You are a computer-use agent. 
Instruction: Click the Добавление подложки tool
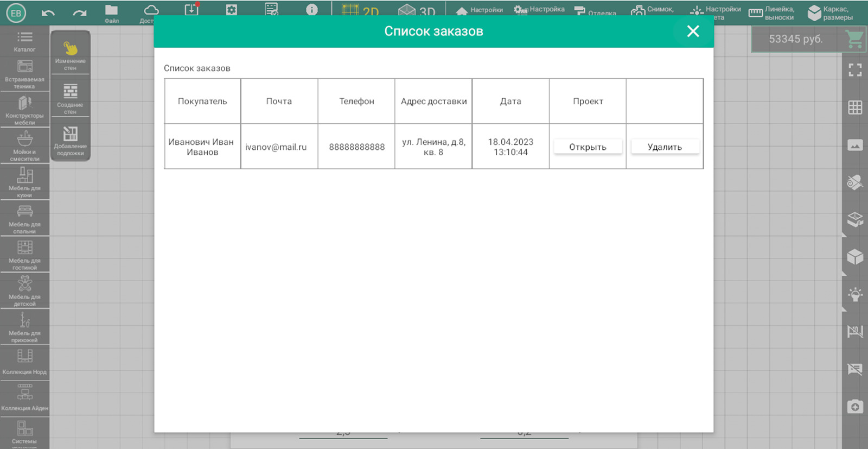coord(70,140)
